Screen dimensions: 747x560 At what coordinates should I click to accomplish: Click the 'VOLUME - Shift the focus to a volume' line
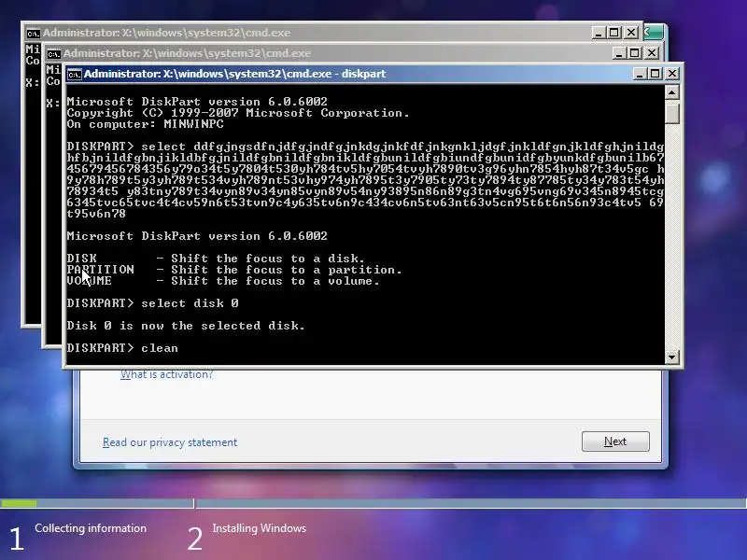[223, 281]
